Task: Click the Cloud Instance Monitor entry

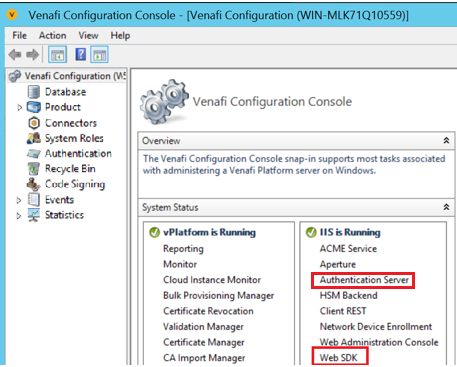Action: (x=212, y=280)
